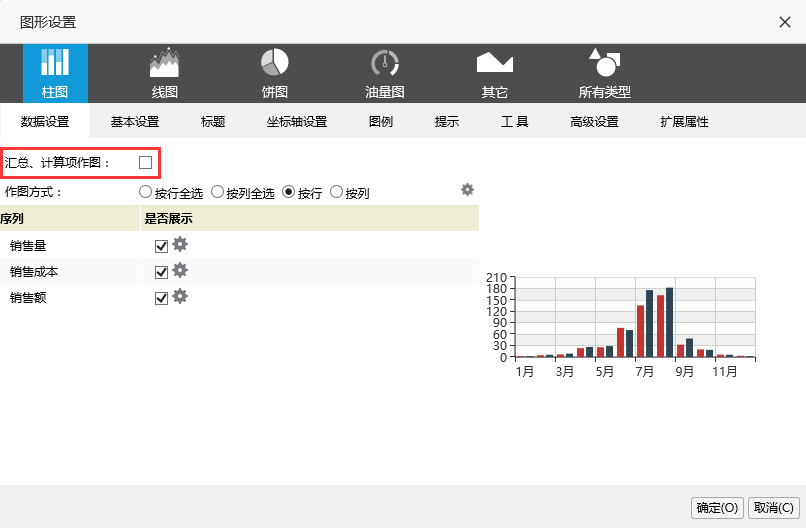
Task: Select the 油量图 gauge chart type
Action: [x=384, y=74]
